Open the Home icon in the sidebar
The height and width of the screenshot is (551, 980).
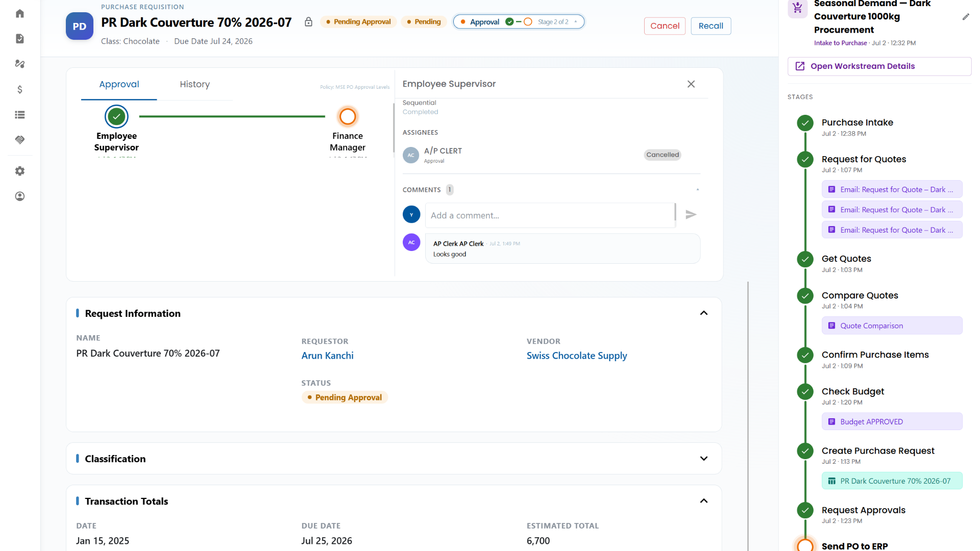coord(20,13)
